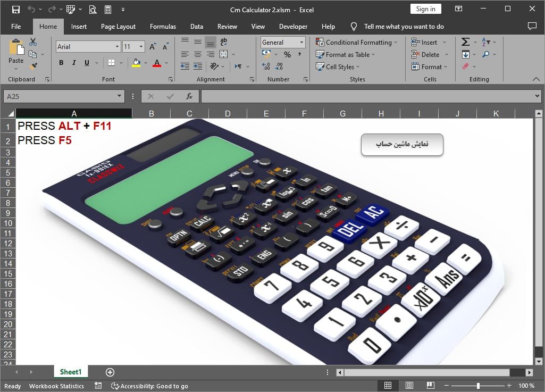Set right text alignment
Viewport: 545px width, 392px height.
pos(211,54)
